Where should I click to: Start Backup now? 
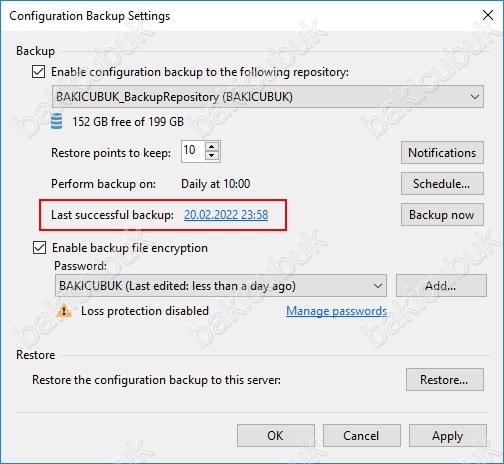tap(442, 215)
